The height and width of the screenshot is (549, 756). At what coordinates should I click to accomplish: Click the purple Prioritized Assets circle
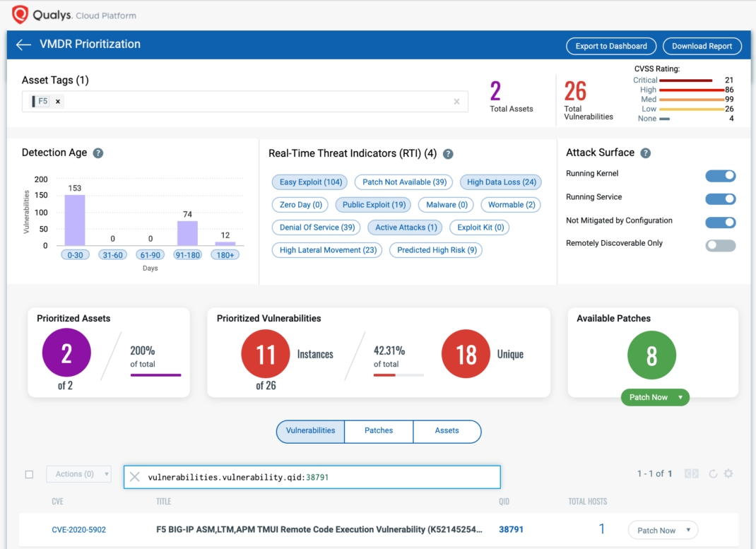[x=66, y=353]
